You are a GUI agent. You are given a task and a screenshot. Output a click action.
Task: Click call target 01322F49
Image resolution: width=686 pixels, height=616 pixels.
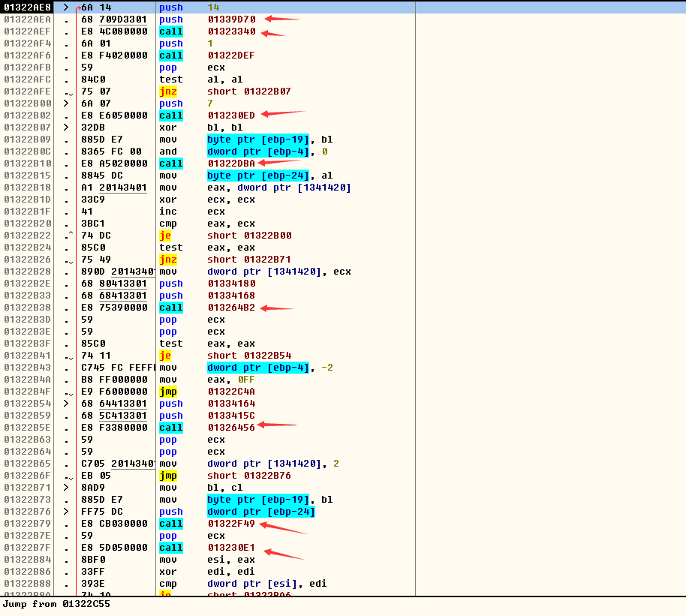(231, 523)
